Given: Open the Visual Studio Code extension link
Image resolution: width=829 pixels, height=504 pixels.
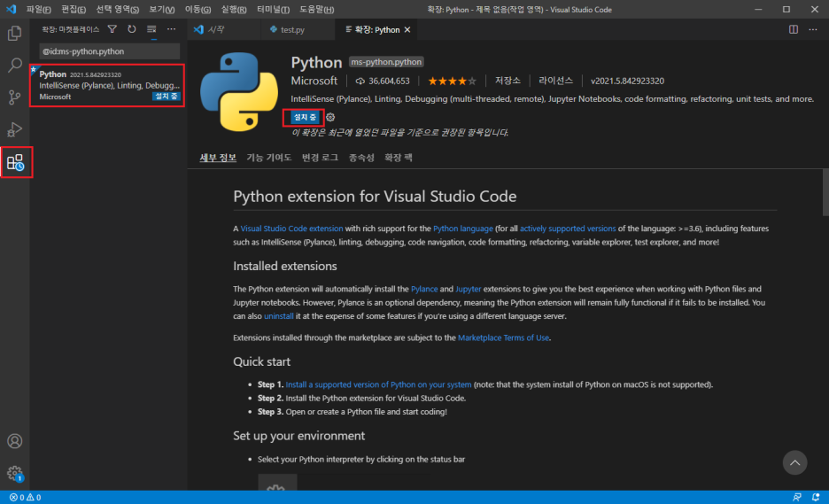Looking at the screenshot, I should 292,229.
